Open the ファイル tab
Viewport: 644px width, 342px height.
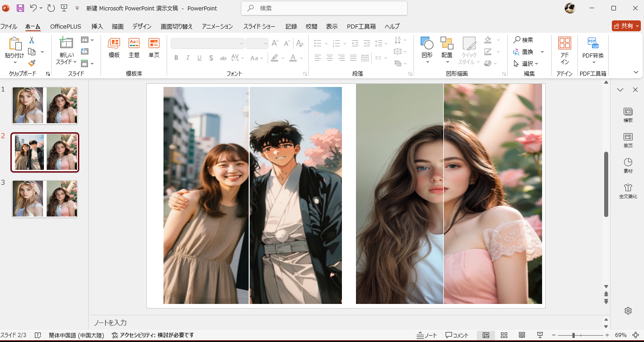pos(9,26)
